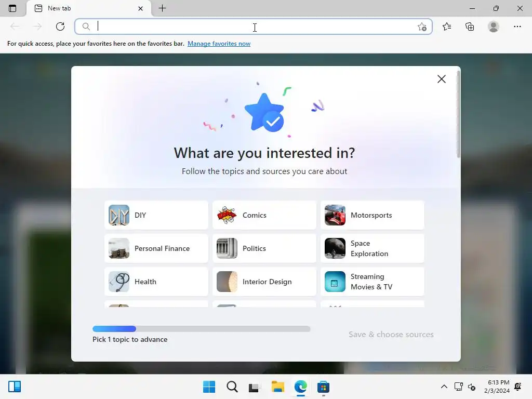Image resolution: width=532 pixels, height=399 pixels.
Task: Open the profile avatar menu
Action: 494,26
